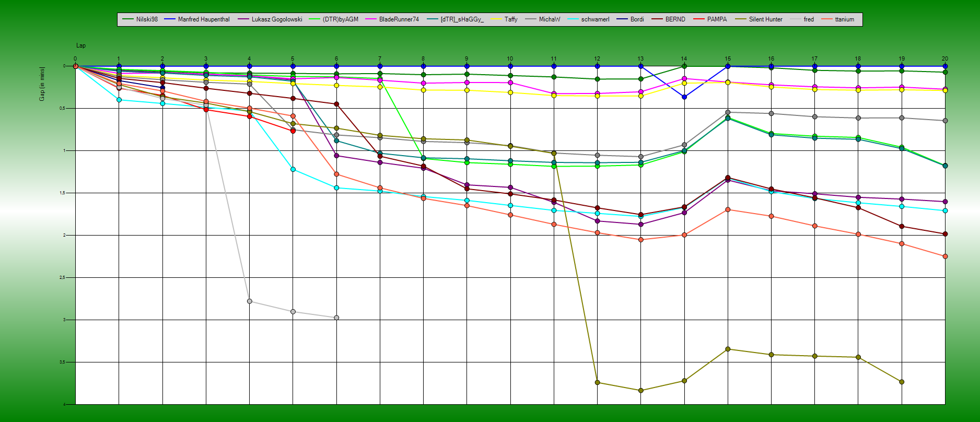
Task: Click lap number 10 on the top axis
Action: (510, 59)
